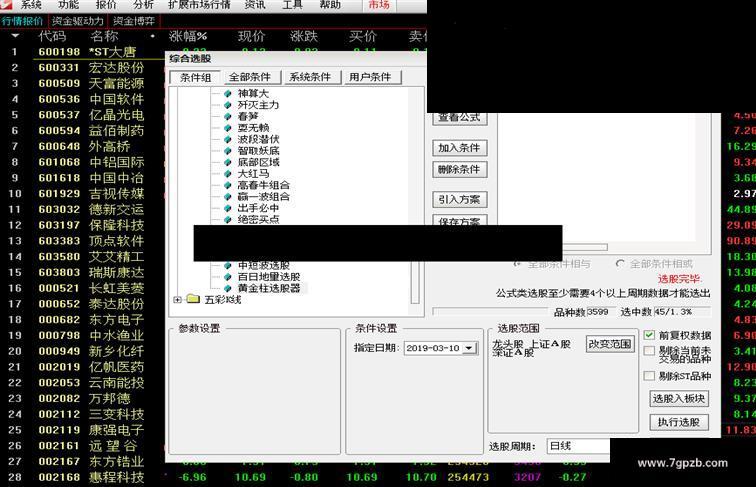
Task: Click the diamond icon beside 赢一波组合
Action: pyautogui.click(x=228, y=197)
